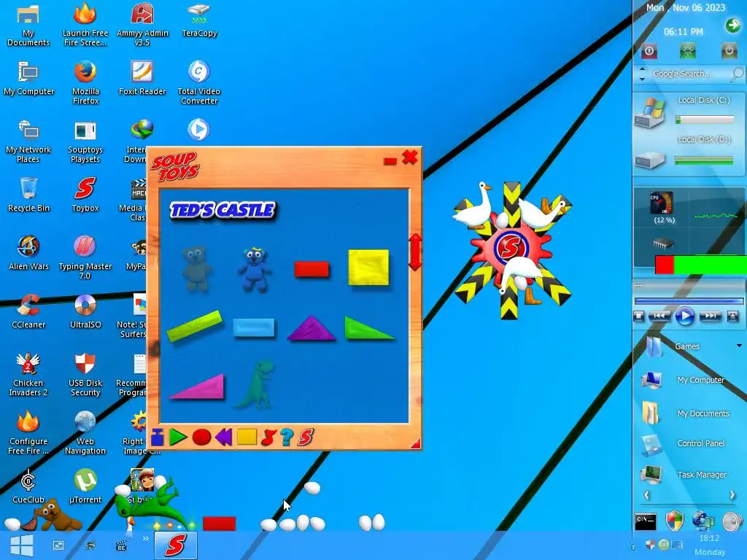Click the red record circle in Soup Toys
This screenshot has width=747, height=560.
[x=201, y=437]
